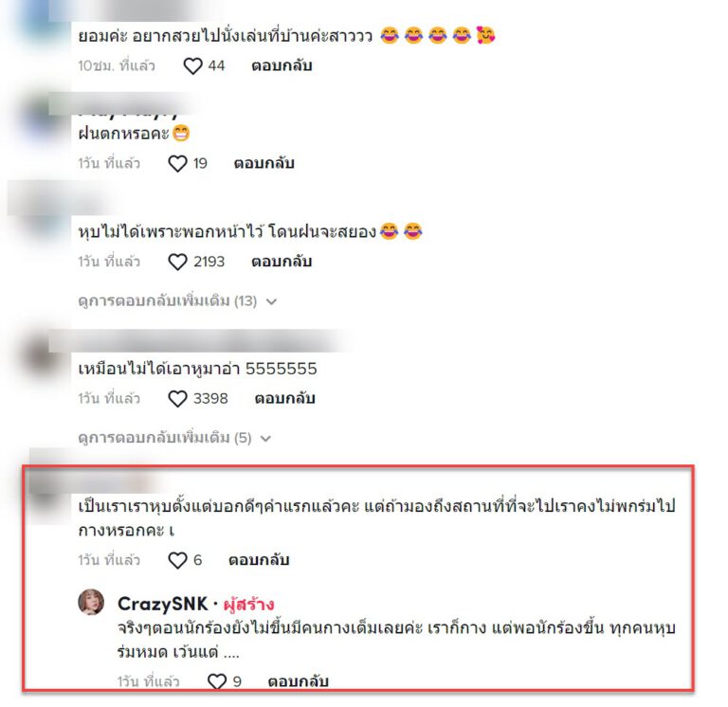728x707 pixels.
Task: Expand the 5 additional replies
Action: [x=174, y=438]
